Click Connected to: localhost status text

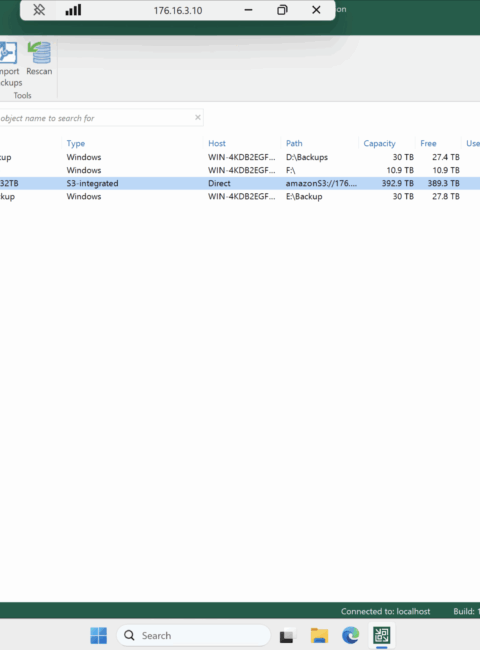(x=385, y=611)
